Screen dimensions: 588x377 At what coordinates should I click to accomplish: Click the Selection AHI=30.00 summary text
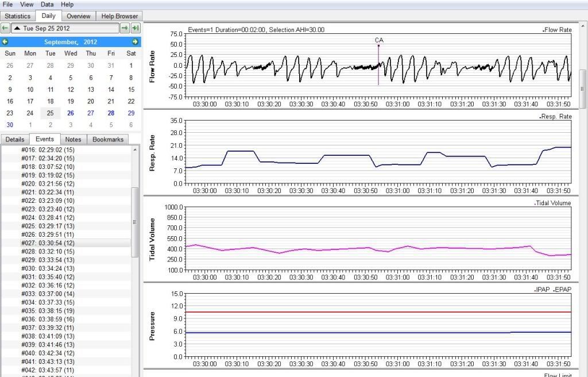point(297,30)
